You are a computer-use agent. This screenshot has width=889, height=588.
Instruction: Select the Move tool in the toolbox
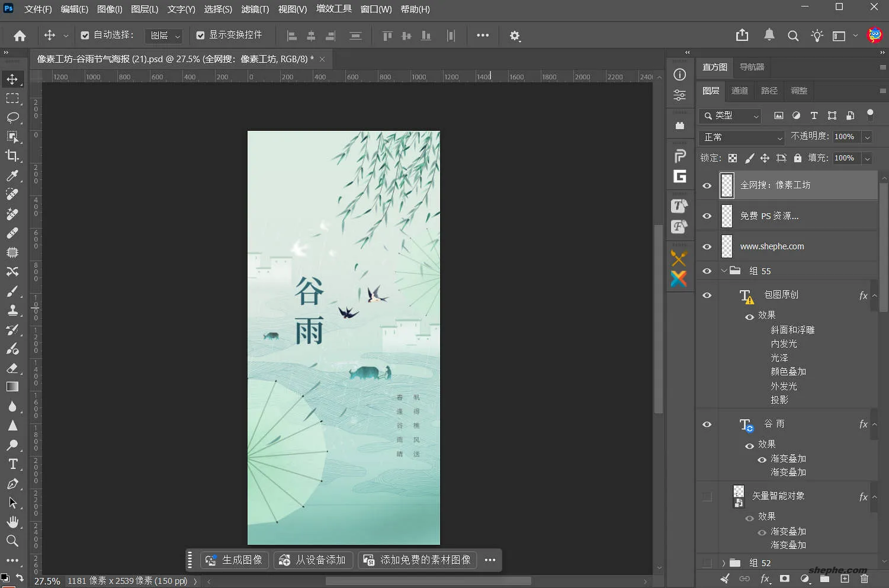point(12,79)
